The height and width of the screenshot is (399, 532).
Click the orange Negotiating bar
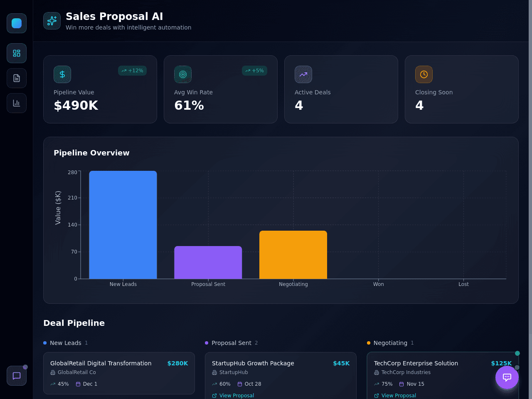293,255
